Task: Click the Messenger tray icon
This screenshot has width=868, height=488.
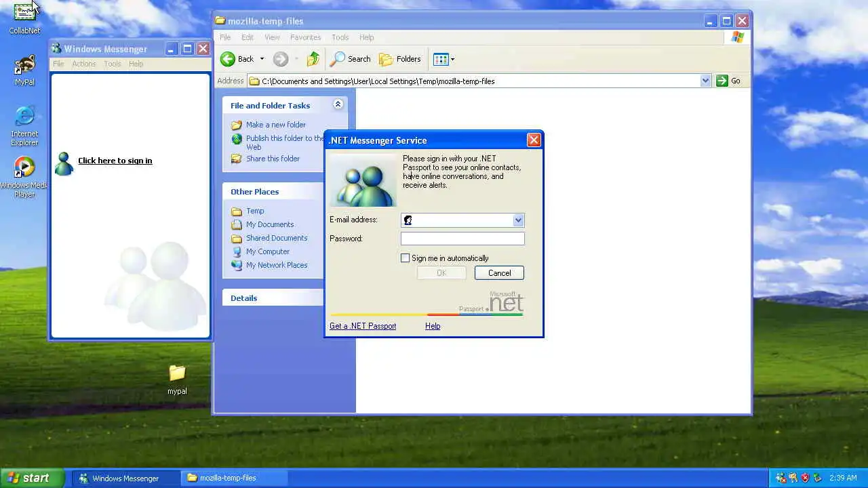Action: [x=781, y=478]
